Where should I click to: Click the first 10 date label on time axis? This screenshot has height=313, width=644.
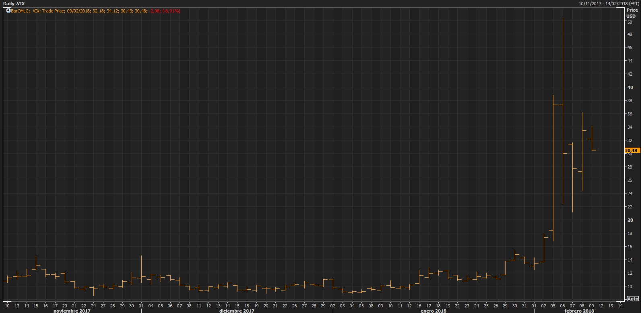pos(7,306)
